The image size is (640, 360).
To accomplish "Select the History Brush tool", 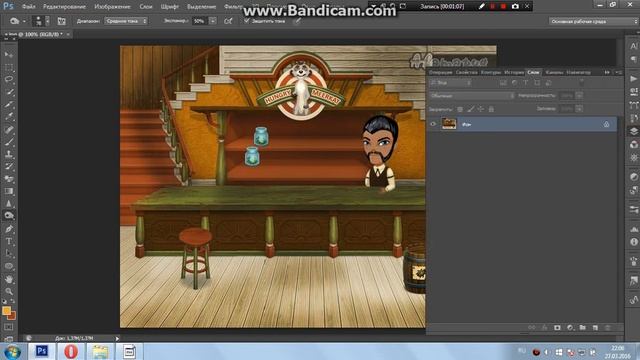I will point(9,167).
